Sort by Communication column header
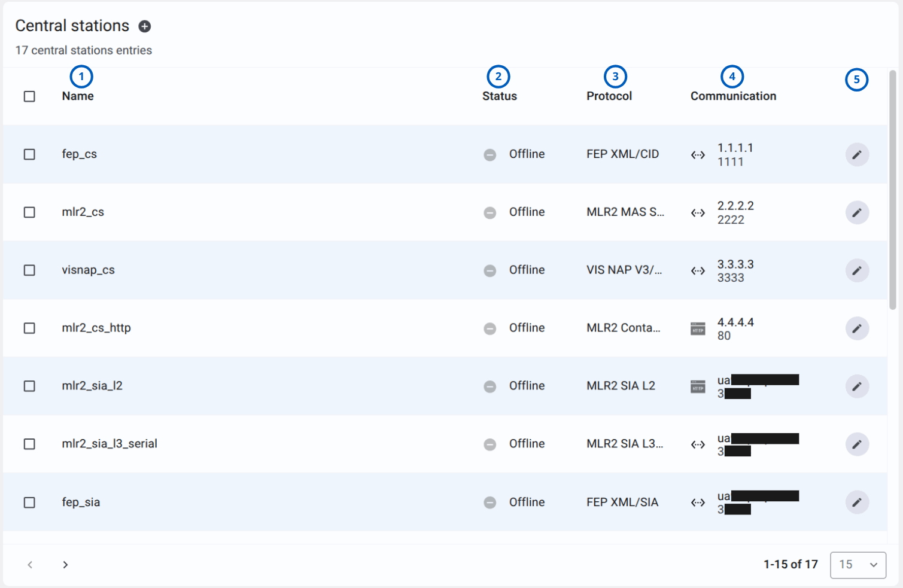903x588 pixels. [x=733, y=96]
